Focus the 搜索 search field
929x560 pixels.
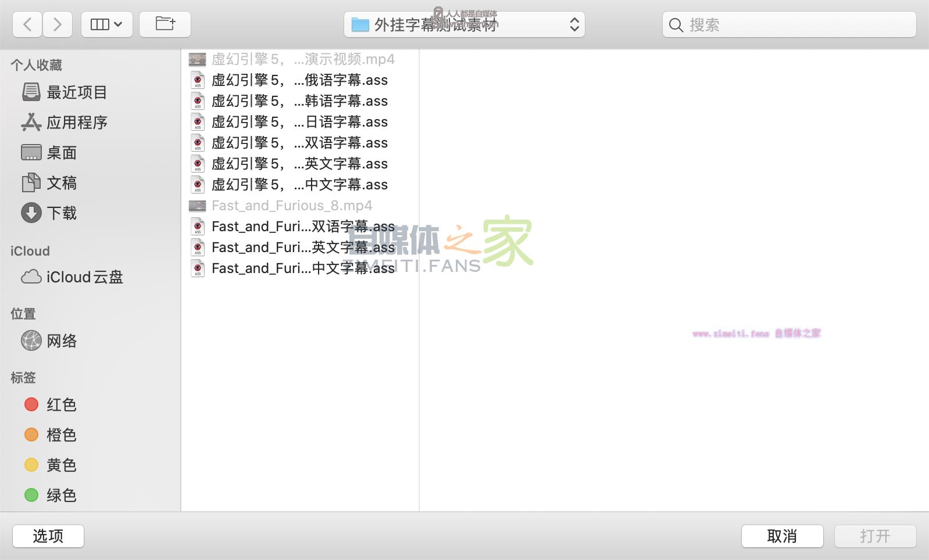coord(789,24)
